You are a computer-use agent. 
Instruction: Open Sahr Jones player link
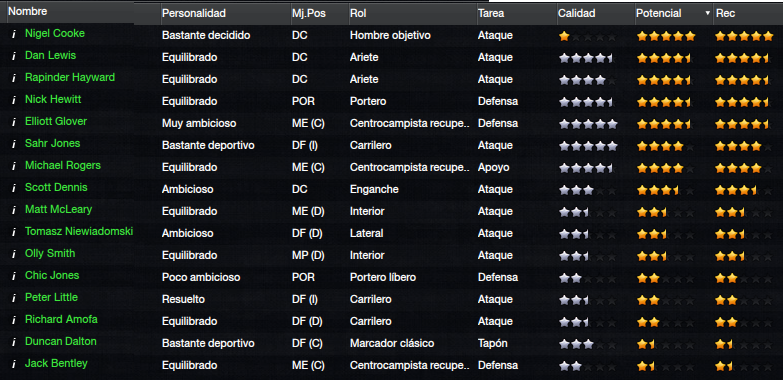tap(52, 143)
